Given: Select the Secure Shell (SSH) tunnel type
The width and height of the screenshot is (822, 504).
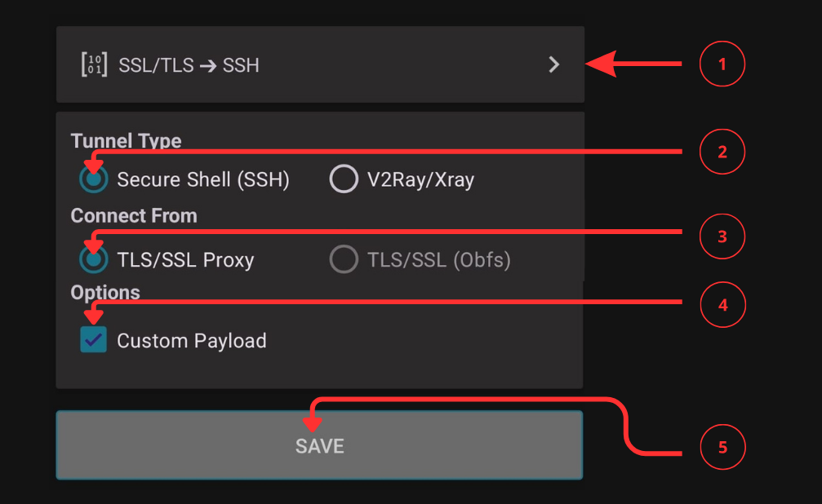Looking at the screenshot, I should [93, 179].
